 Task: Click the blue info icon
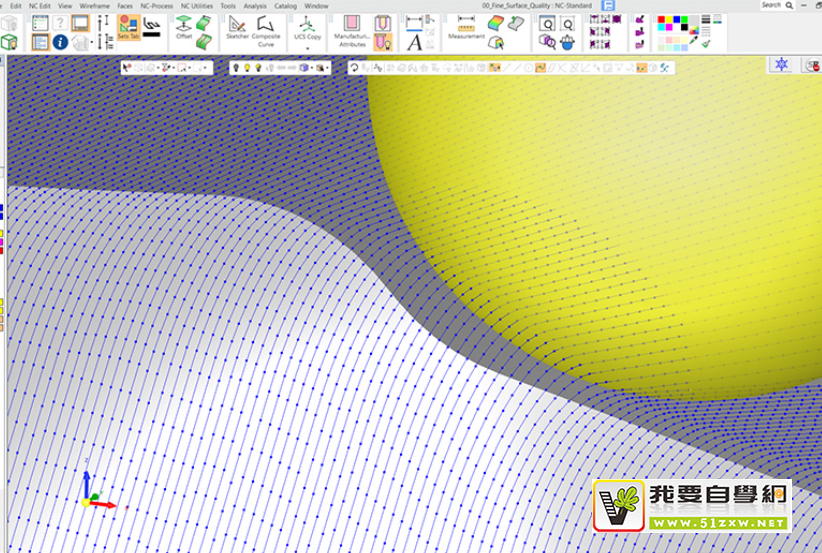coord(60,42)
